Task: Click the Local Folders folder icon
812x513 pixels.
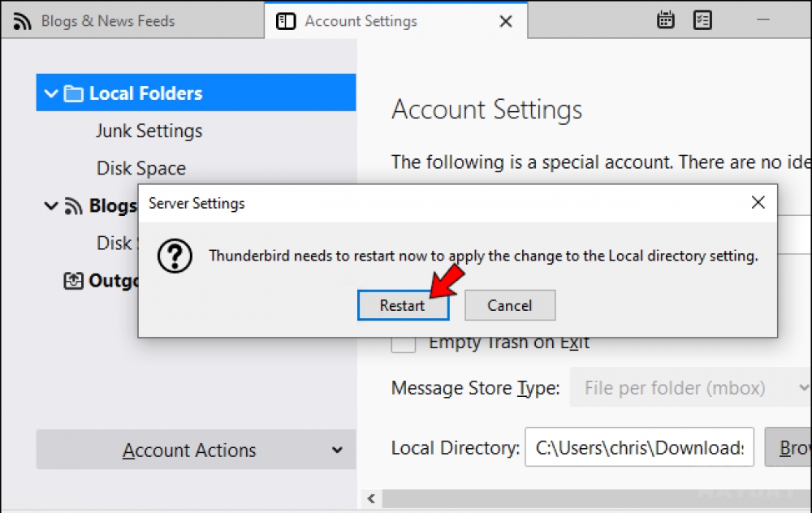Action: [x=73, y=93]
